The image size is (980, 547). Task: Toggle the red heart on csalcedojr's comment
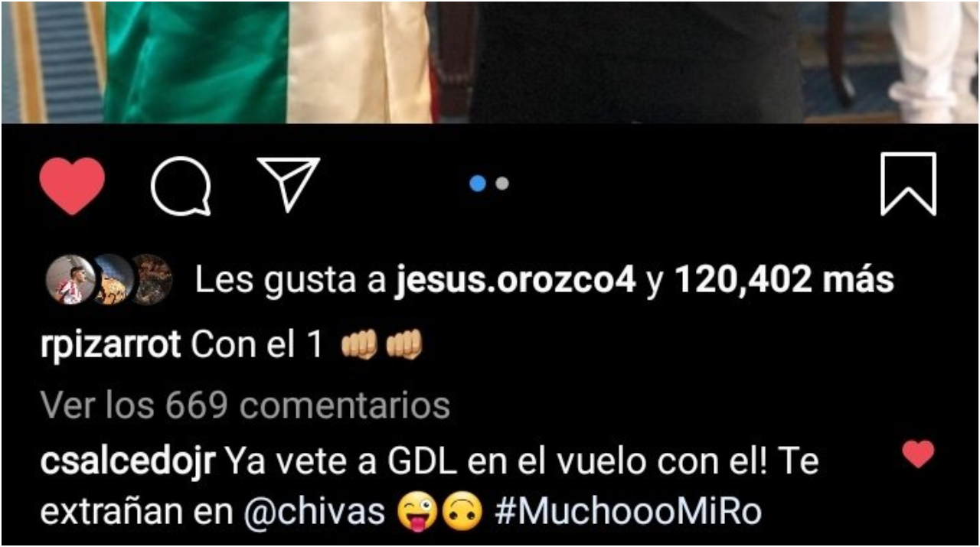(918, 454)
